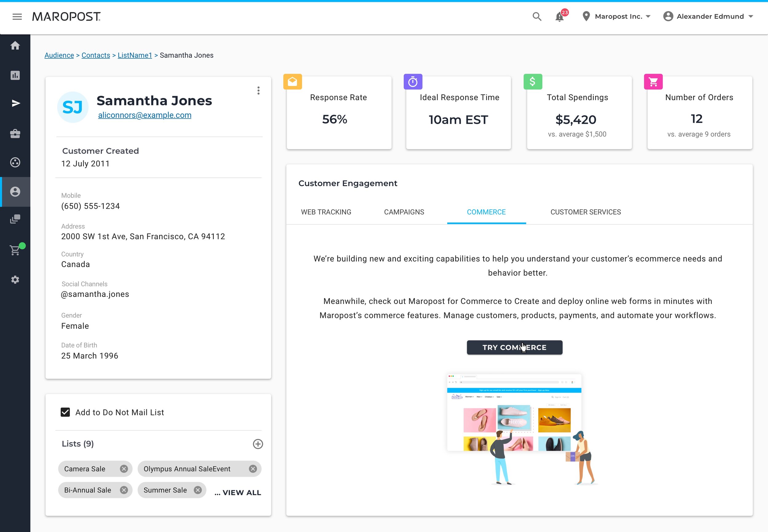Open the shopping cart sidebar icon
This screenshot has height=532, width=768.
click(15, 250)
